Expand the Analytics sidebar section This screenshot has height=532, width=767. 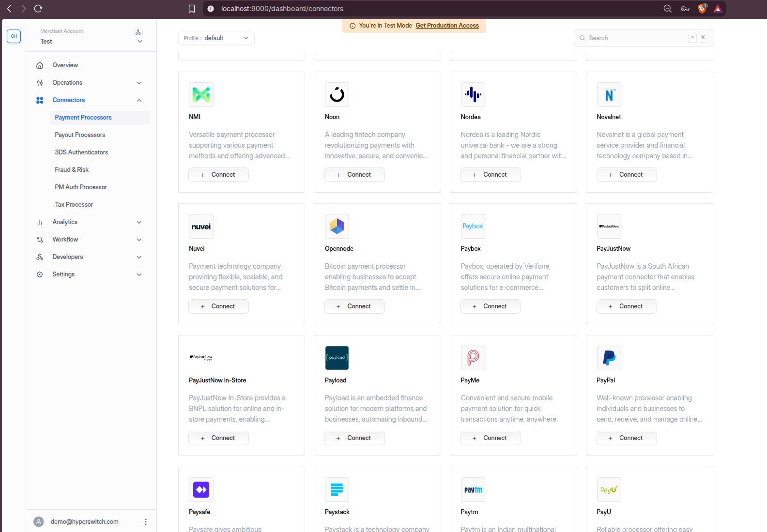click(91, 222)
